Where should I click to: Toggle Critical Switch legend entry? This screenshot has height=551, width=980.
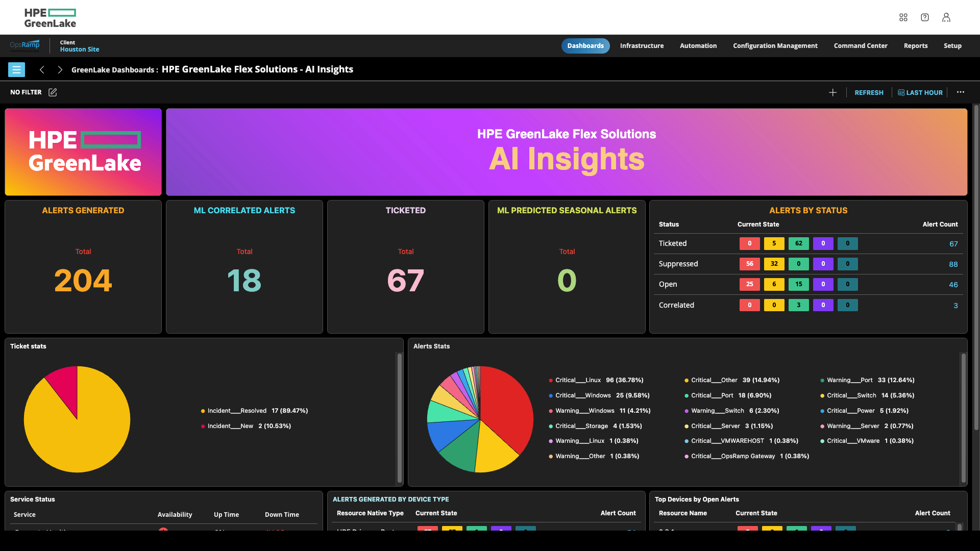(867, 395)
